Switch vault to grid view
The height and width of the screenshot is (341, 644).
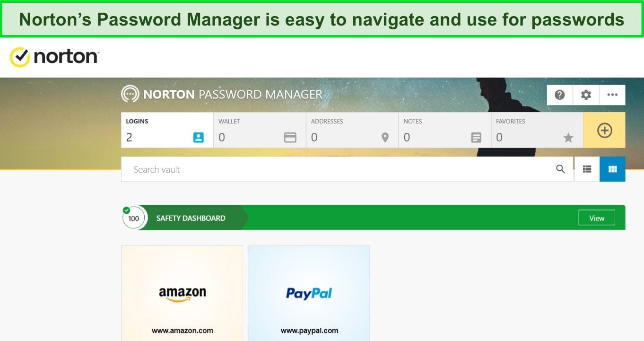613,169
